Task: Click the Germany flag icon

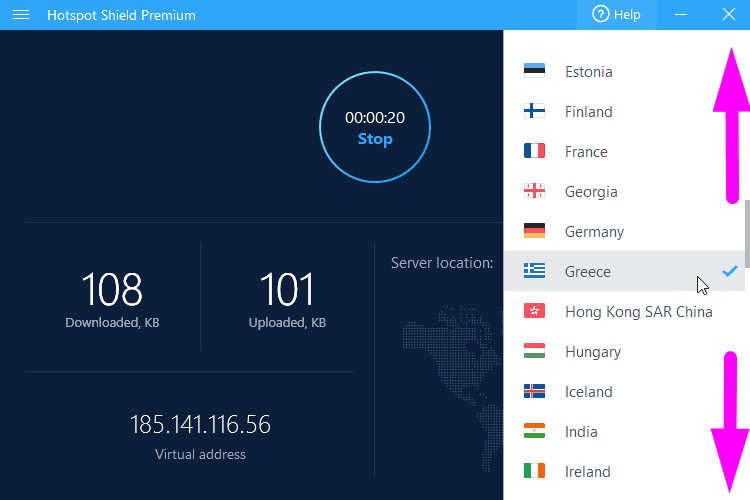Action: click(534, 231)
